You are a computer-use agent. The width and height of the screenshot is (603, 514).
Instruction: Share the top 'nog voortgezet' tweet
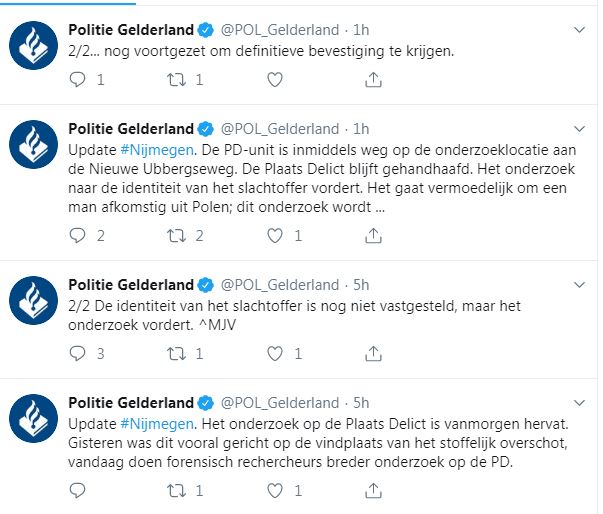pos(374,79)
